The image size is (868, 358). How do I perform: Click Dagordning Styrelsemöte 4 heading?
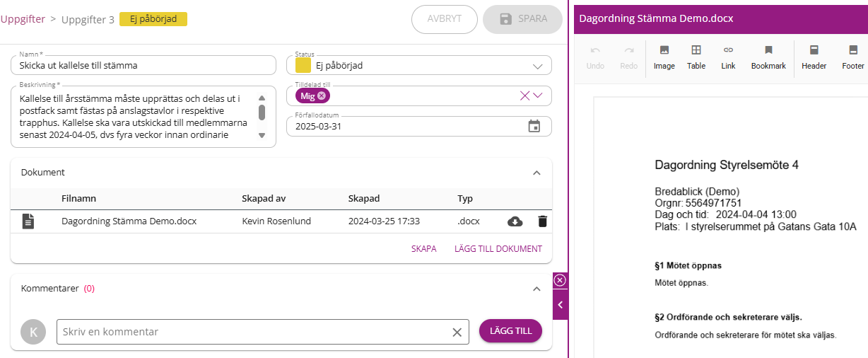click(727, 165)
